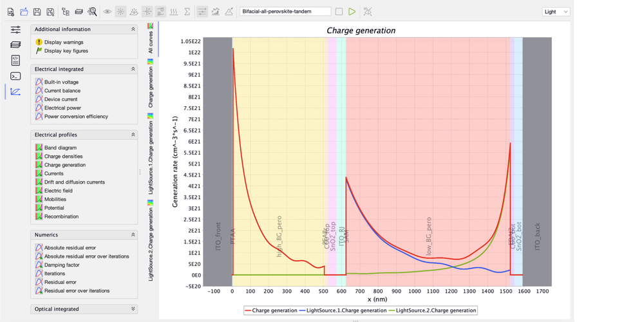
Task: Toggle the sun light icon in toolbar
Action: tap(121, 12)
